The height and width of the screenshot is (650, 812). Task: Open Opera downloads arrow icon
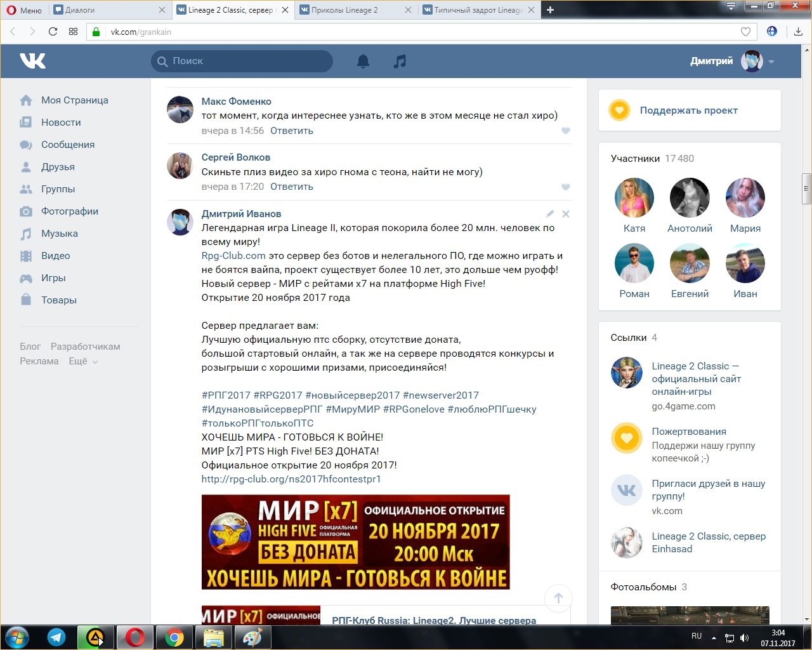(797, 32)
